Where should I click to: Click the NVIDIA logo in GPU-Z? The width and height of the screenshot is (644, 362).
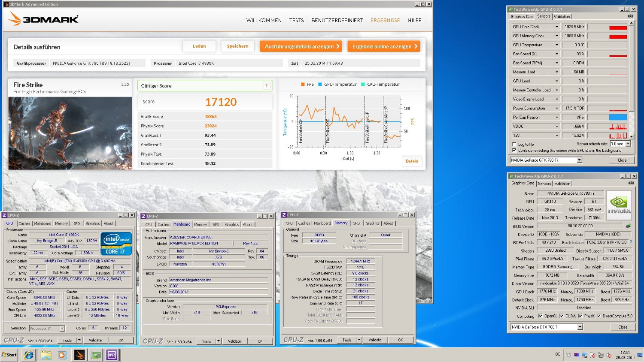619,205
